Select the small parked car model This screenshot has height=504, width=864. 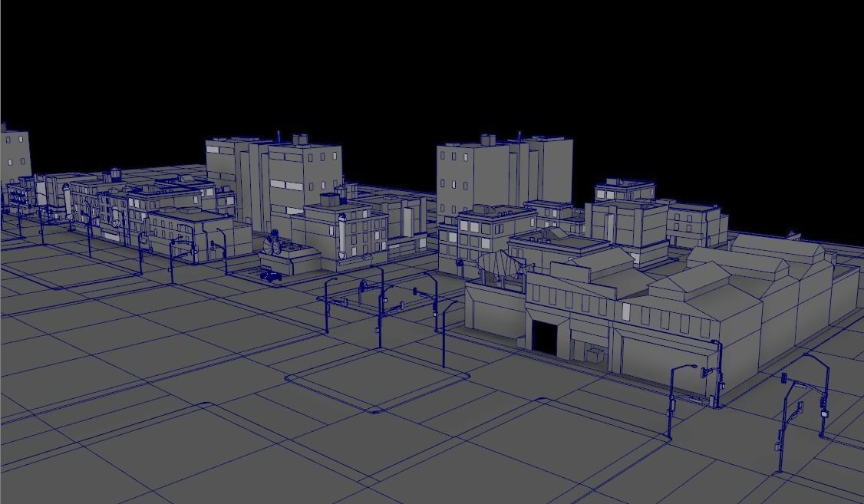[x=271, y=276]
